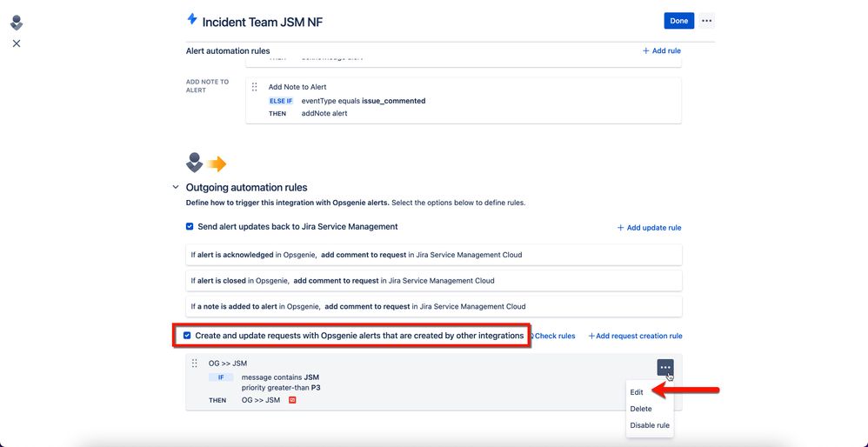
Task: Click the Incident Team JSM NF title
Action: tap(263, 22)
